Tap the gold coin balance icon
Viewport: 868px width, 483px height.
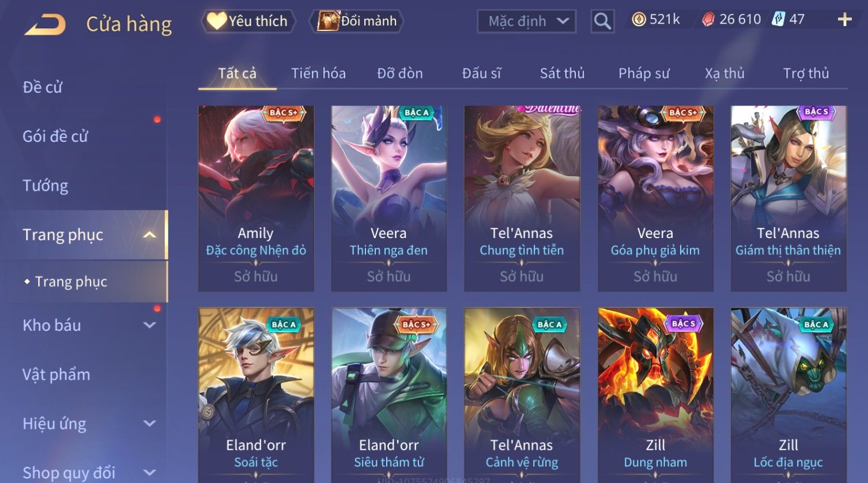coord(639,20)
